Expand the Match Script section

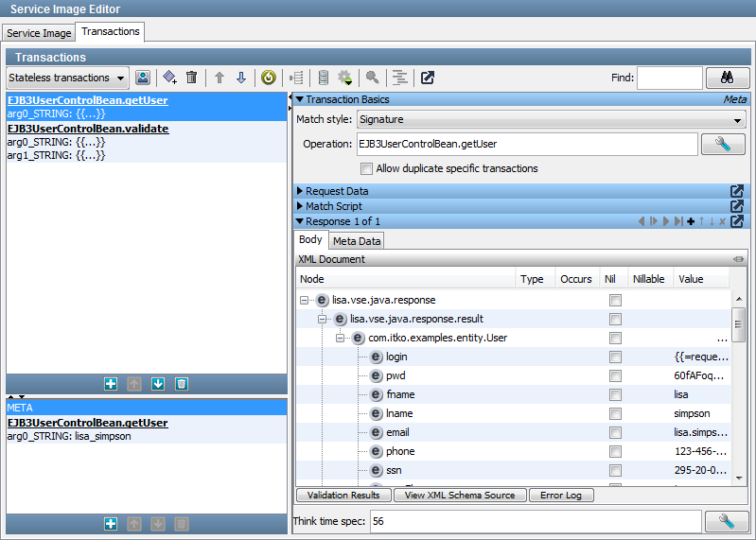tap(300, 206)
